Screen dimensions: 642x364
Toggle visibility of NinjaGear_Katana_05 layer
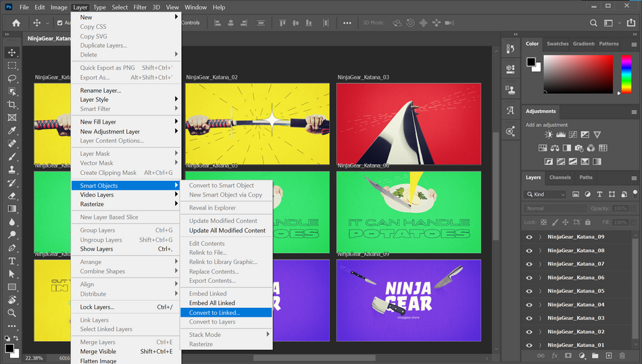pos(529,291)
